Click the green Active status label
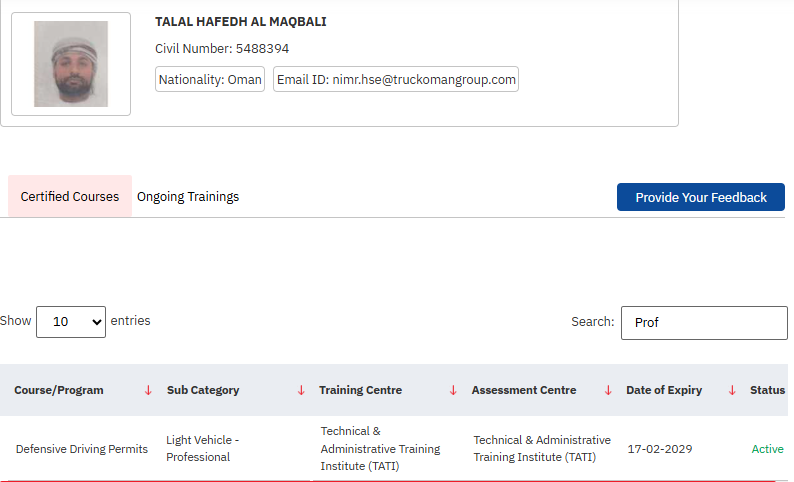 (x=767, y=449)
